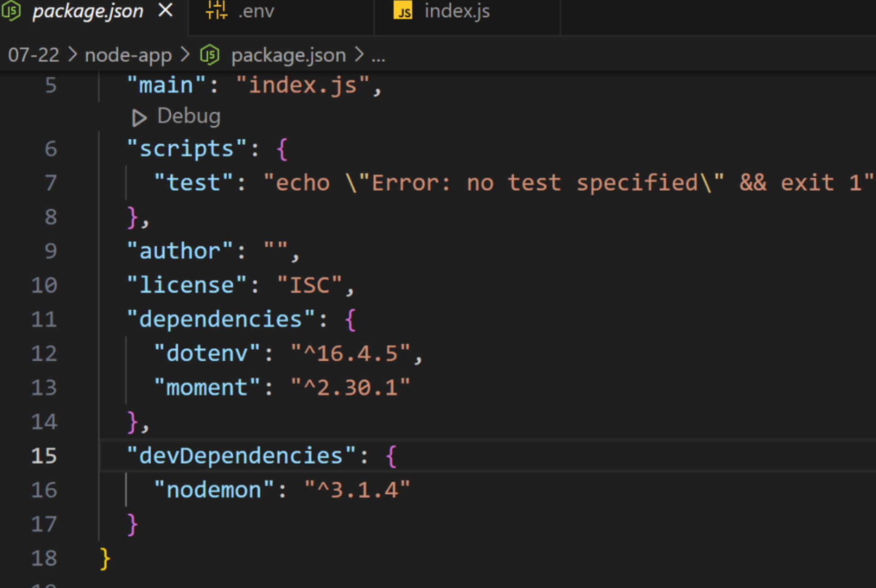Click the final yellow closing brace on line 18
The height and width of the screenshot is (588, 876).
[105, 559]
